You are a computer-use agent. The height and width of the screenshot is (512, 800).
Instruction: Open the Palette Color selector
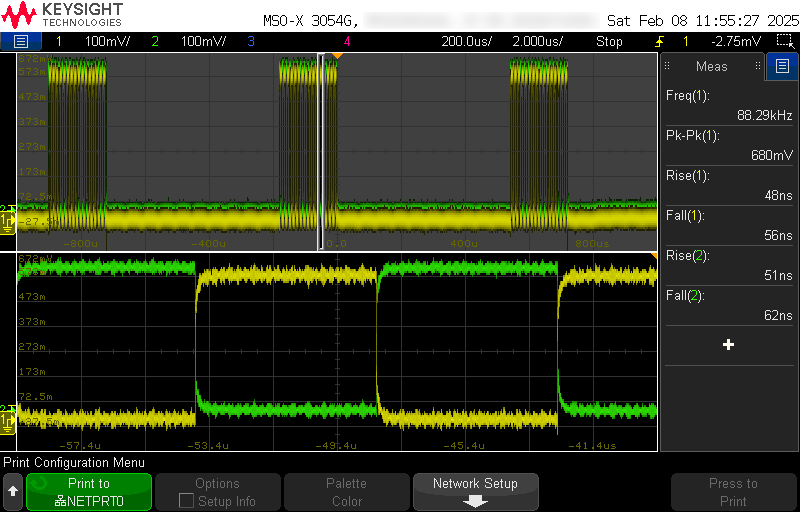(346, 492)
